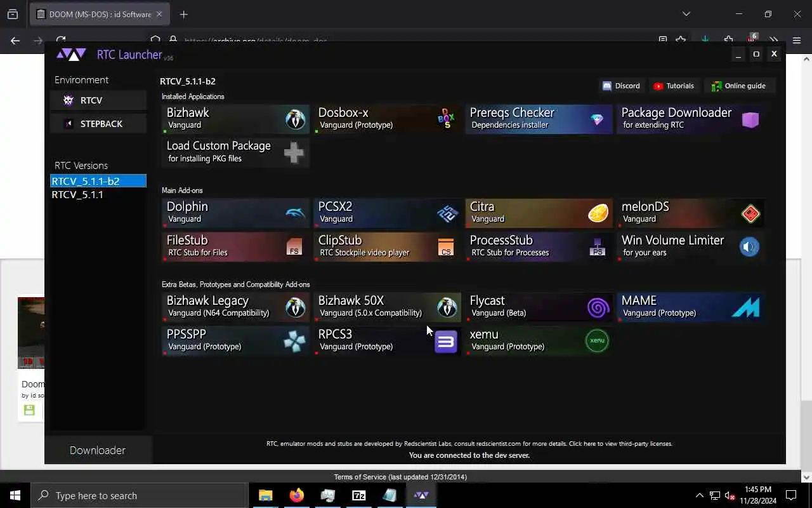This screenshot has width=812, height=508.
Task: Click the Flycast purple swirl icon
Action: coord(598,308)
